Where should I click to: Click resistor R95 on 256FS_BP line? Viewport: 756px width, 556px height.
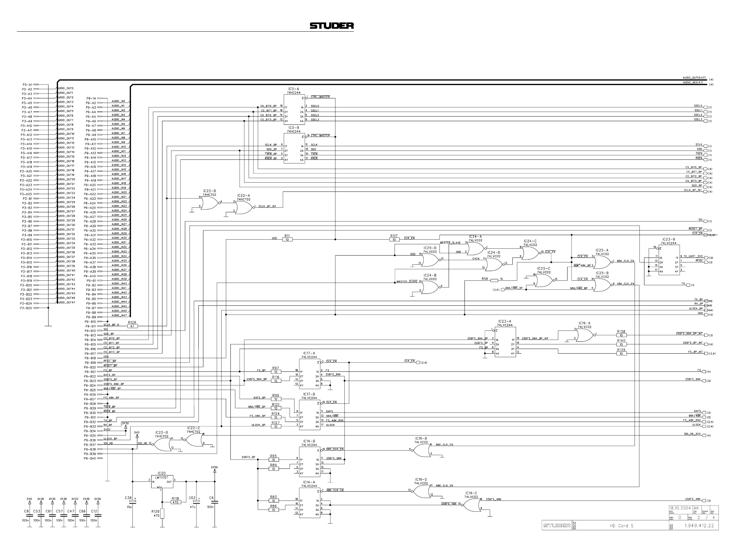pos(273,460)
